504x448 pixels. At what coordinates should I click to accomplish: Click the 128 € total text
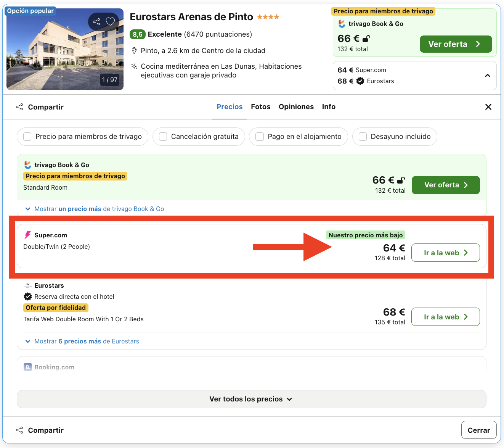tap(390, 258)
